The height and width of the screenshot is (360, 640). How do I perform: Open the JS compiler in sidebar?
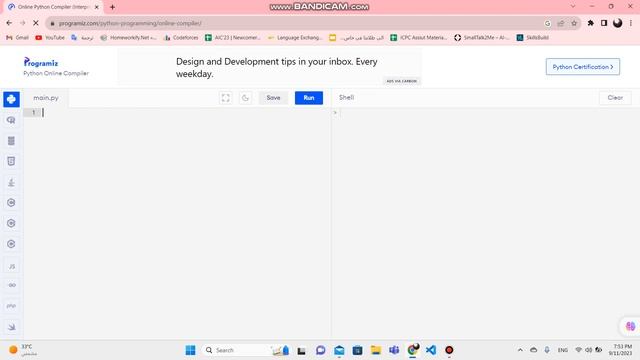(11, 266)
